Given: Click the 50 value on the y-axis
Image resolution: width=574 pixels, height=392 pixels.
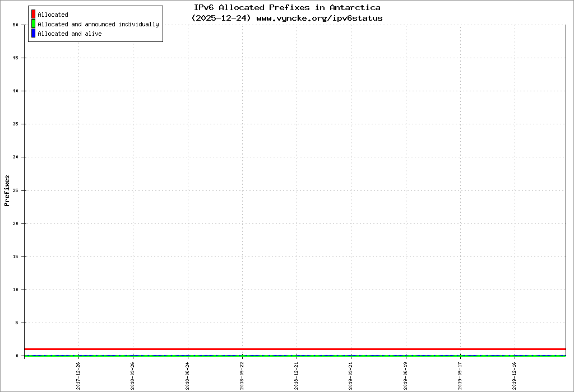Looking at the screenshot, I should tap(16, 25).
